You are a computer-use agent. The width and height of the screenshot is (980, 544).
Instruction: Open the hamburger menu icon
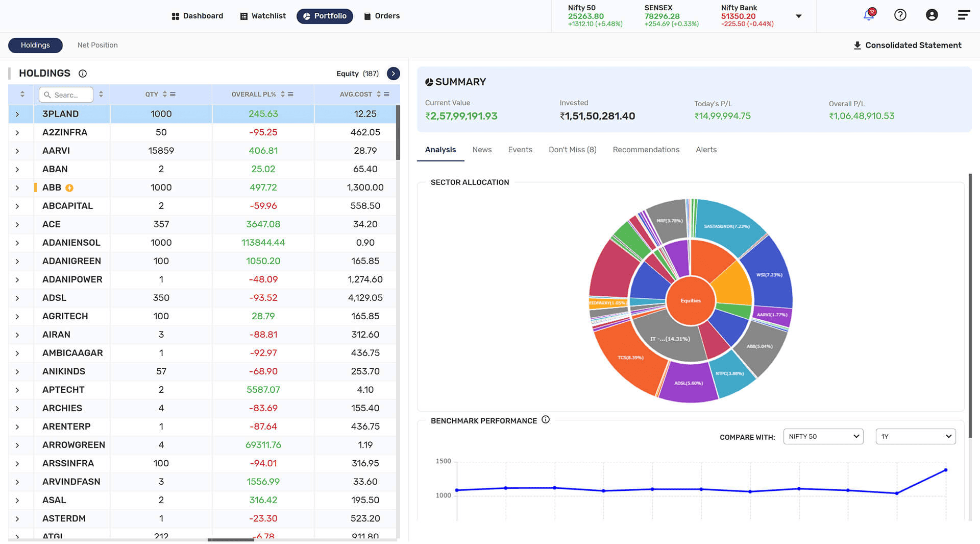964,15
